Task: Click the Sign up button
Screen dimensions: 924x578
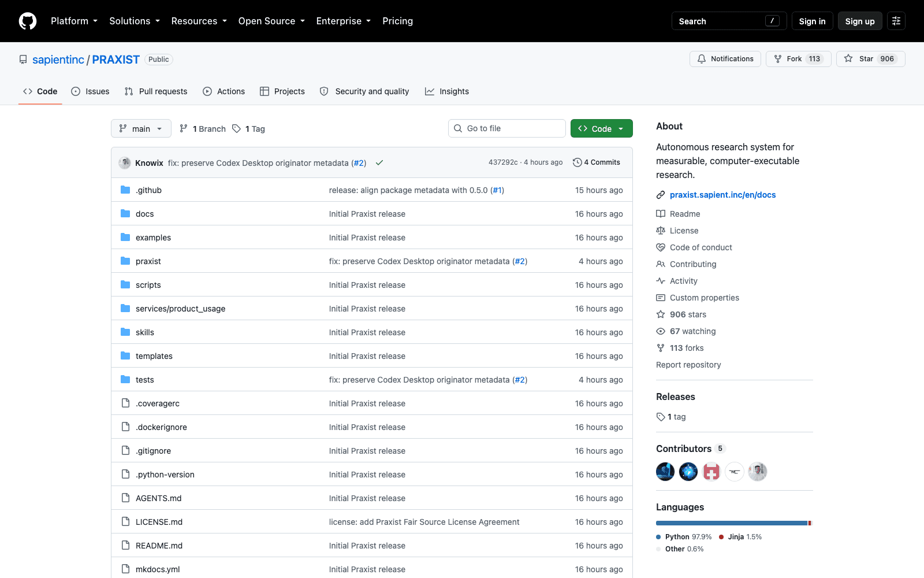Action: (860, 21)
